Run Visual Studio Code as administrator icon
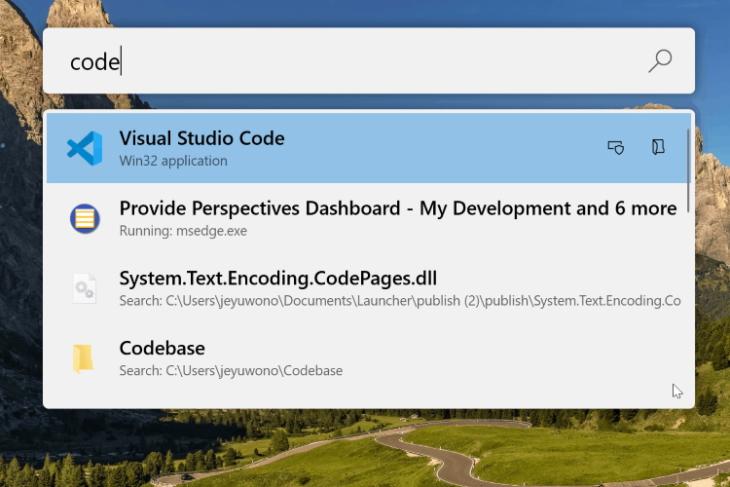Image resolution: width=730 pixels, height=487 pixels. (x=616, y=147)
